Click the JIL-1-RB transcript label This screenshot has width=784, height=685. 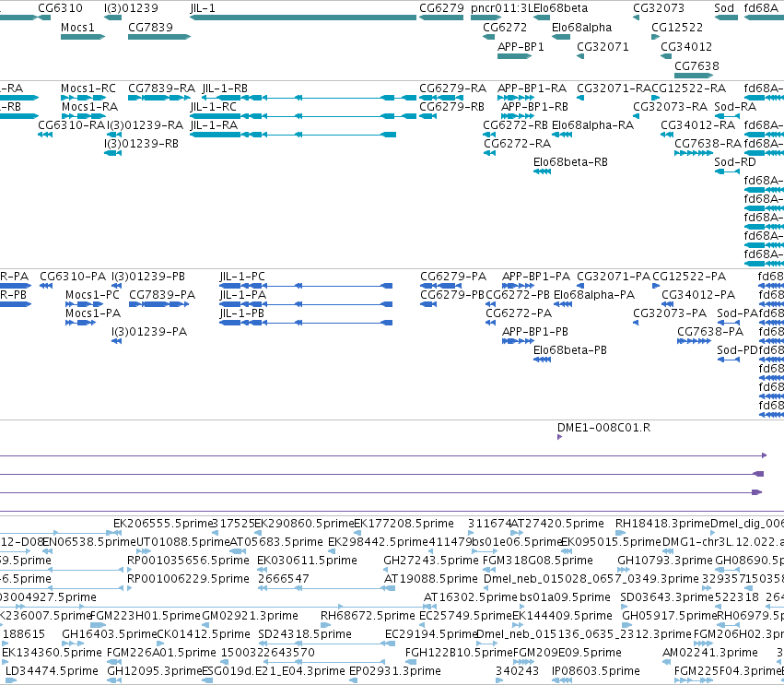click(225, 89)
